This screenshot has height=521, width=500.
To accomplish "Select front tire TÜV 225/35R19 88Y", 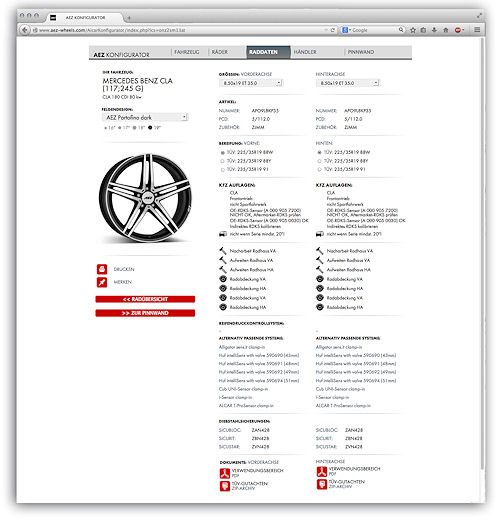I will [223, 161].
